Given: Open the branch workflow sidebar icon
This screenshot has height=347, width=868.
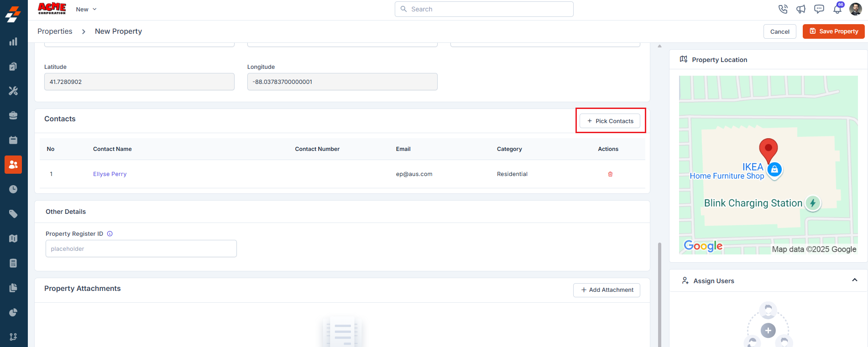Looking at the screenshot, I should (13, 337).
